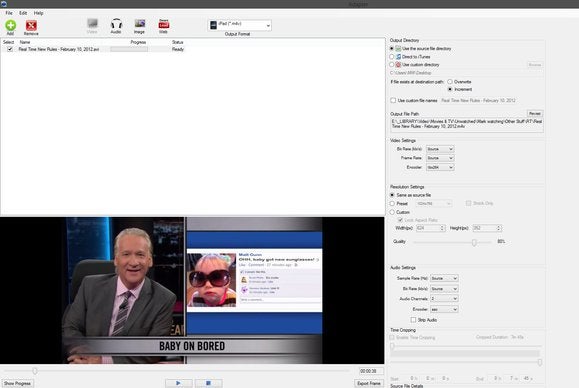Select the Video conversion mode icon
579x388 pixels.
coord(92,24)
